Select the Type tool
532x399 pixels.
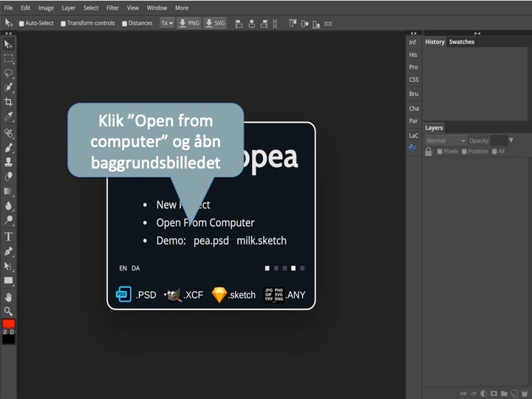coord(8,236)
